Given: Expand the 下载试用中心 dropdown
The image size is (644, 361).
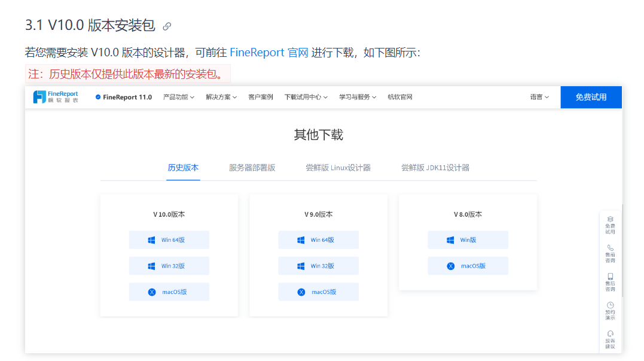Looking at the screenshot, I should click(306, 97).
